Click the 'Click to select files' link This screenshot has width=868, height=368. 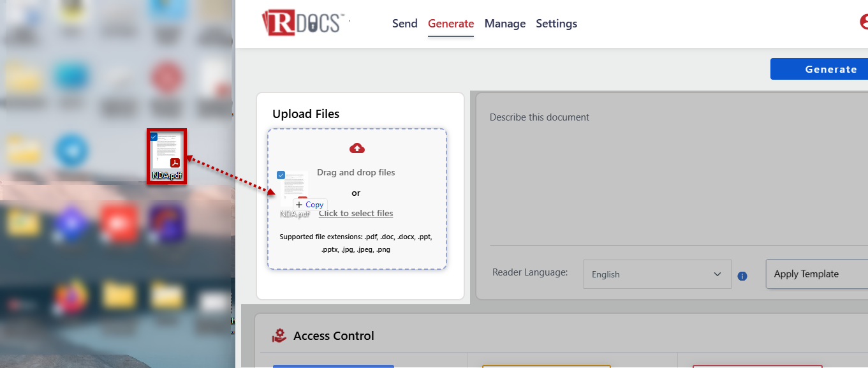[356, 213]
